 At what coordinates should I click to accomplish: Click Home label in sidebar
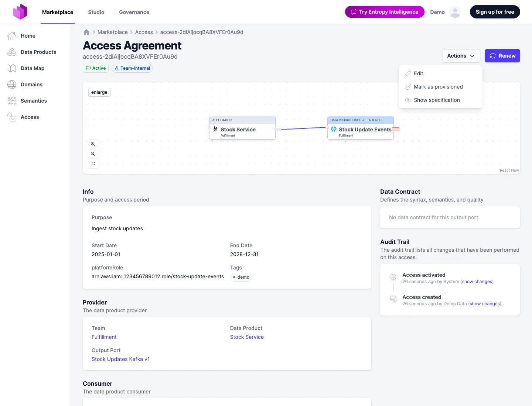click(28, 36)
